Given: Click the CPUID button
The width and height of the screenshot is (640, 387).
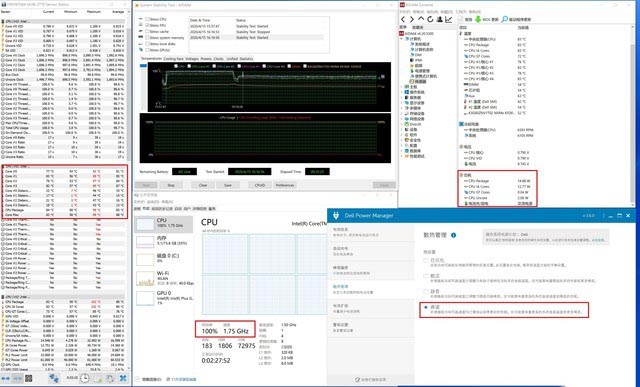Looking at the screenshot, I should [x=260, y=185].
